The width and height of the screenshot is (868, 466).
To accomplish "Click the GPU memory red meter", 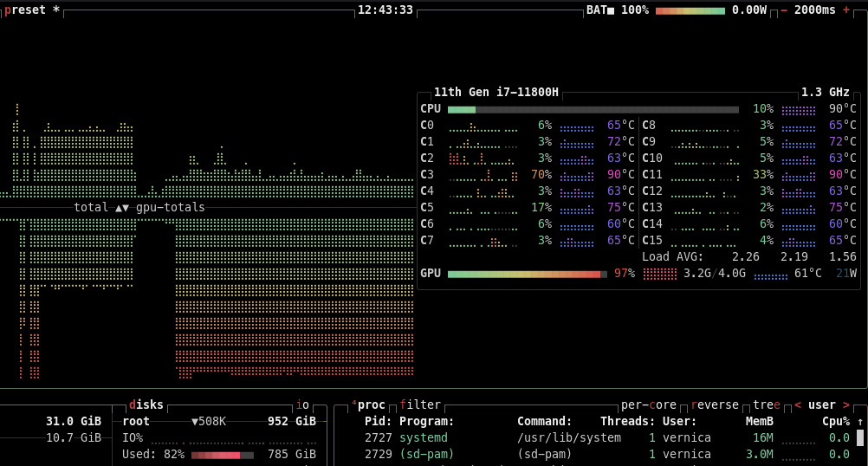I will (x=659, y=274).
